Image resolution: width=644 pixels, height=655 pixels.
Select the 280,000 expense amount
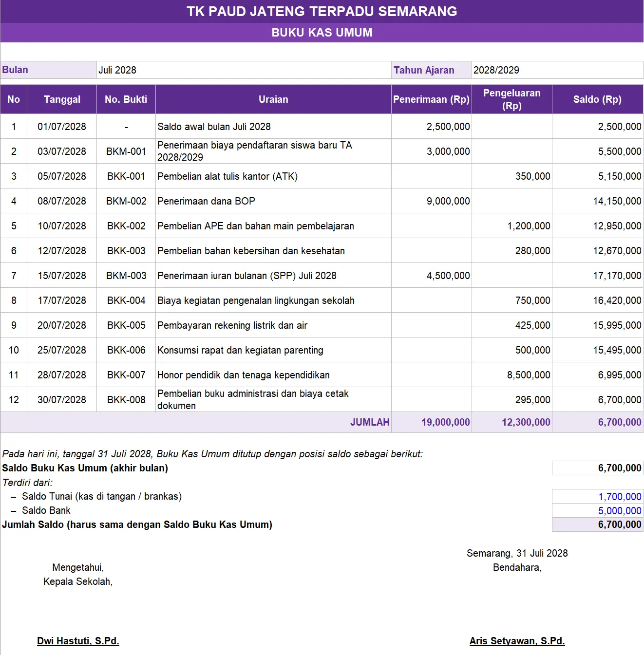[511, 251]
